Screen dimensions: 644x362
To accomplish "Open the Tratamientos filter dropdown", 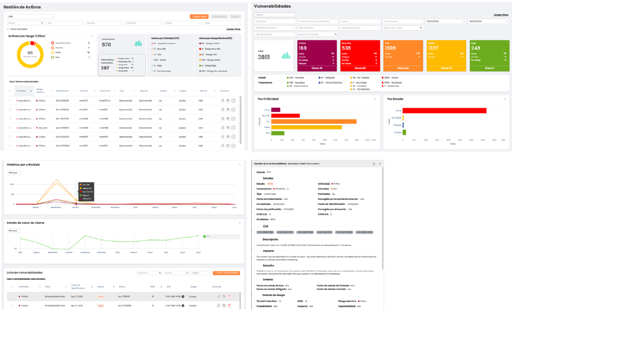I will (x=403, y=21).
